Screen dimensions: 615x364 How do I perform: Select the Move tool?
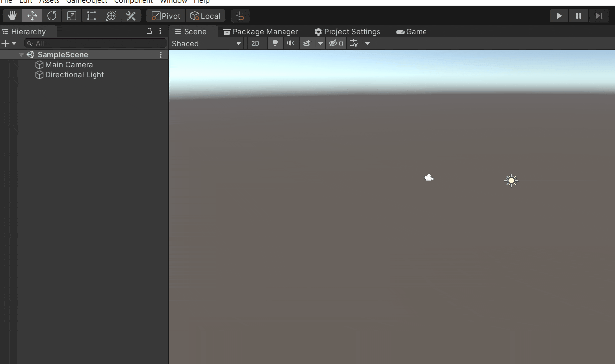click(32, 15)
